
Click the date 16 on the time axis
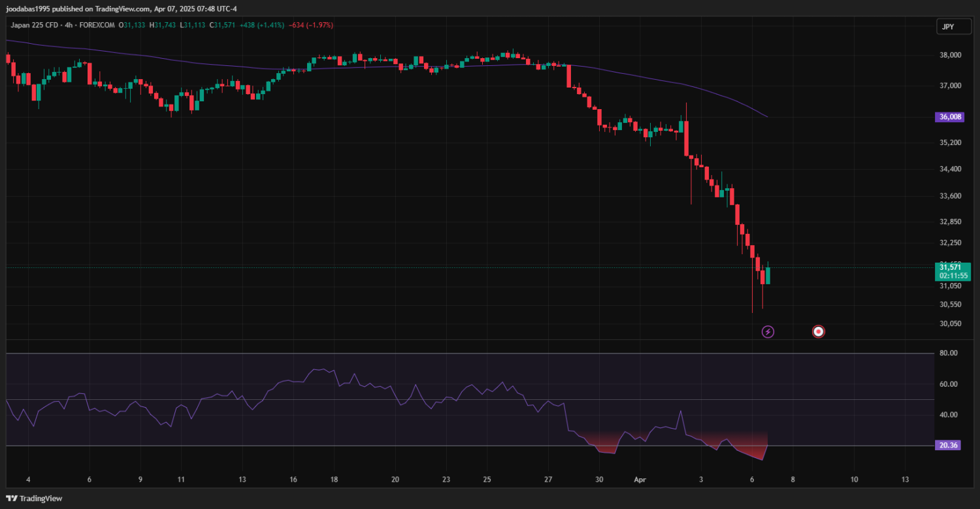point(293,479)
